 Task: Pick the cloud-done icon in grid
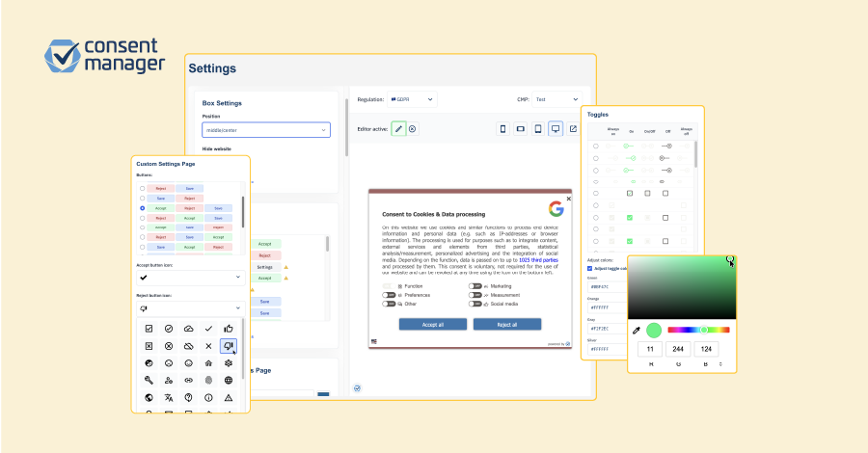click(189, 329)
